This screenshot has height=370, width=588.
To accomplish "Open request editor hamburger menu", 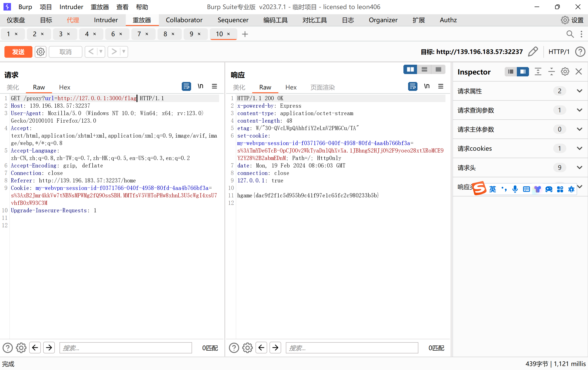I will (x=214, y=86).
